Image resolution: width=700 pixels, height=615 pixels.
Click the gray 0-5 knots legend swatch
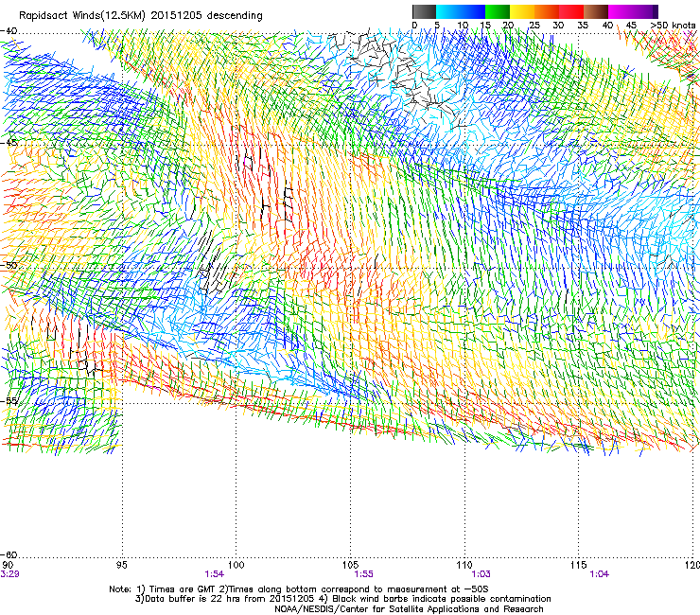(x=425, y=11)
